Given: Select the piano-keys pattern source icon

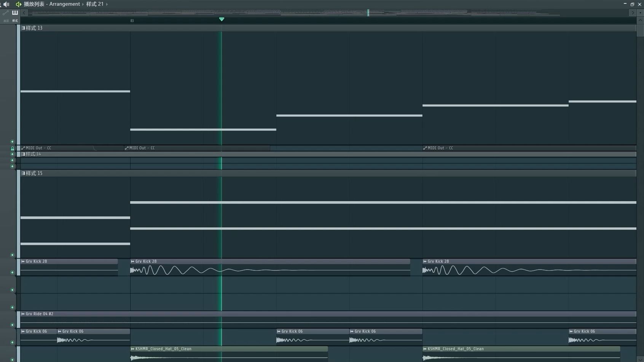Looking at the screenshot, I should [15, 13].
